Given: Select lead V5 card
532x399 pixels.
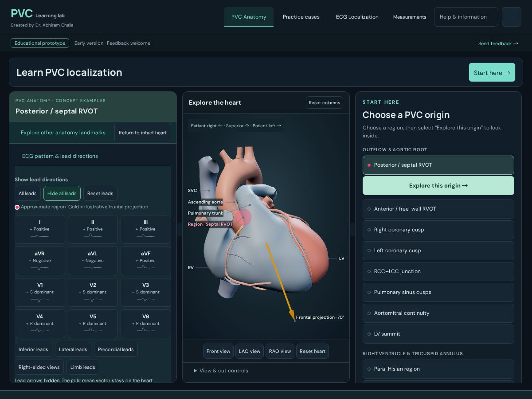Looking at the screenshot, I should coord(93,324).
